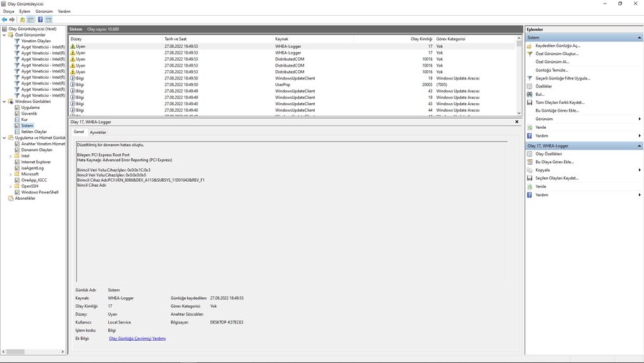The image size is (644, 363).
Task: Click the Özellikler properties icon
Action: tap(530, 87)
